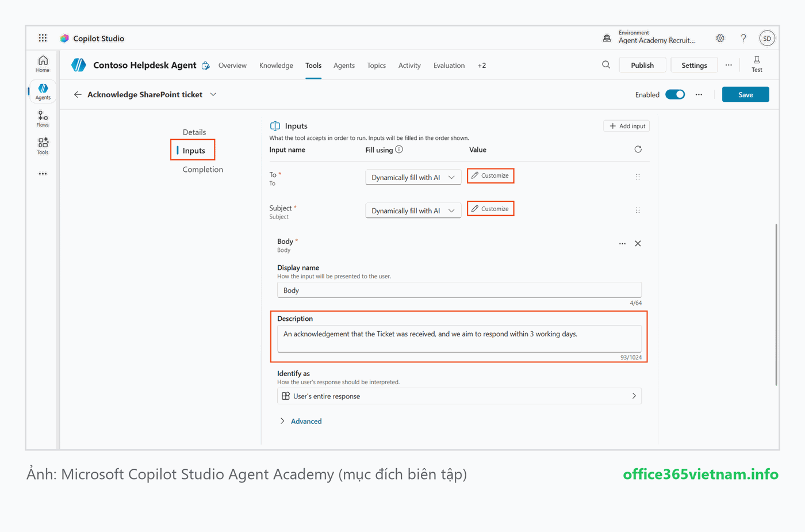Switch to the Knowledge tab
The height and width of the screenshot is (532, 805).
click(276, 66)
